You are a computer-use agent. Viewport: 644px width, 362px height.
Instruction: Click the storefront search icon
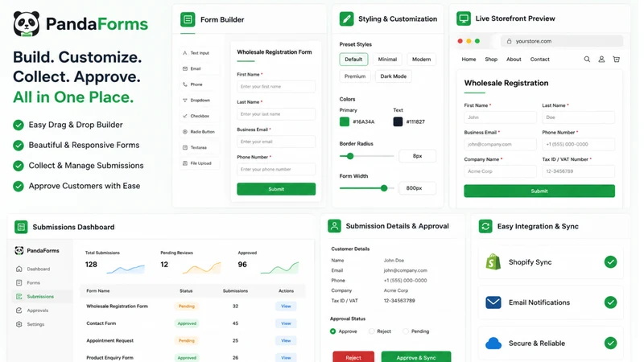click(x=587, y=59)
